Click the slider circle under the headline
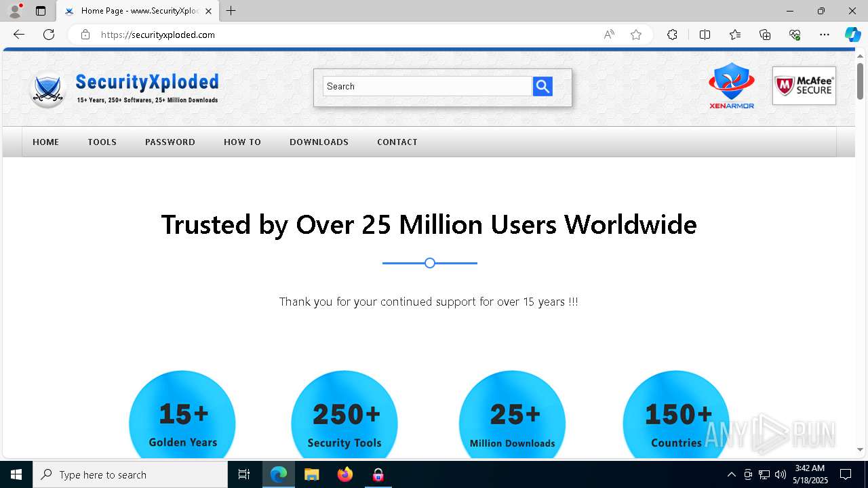 430,263
